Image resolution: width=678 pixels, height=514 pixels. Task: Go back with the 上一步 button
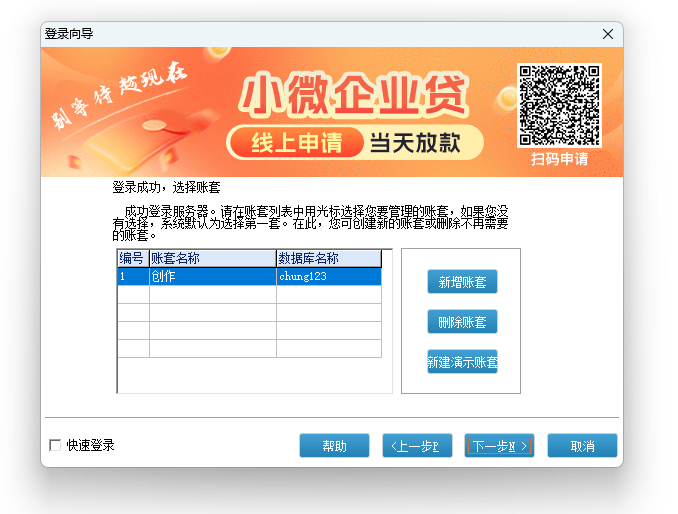pyautogui.click(x=416, y=446)
